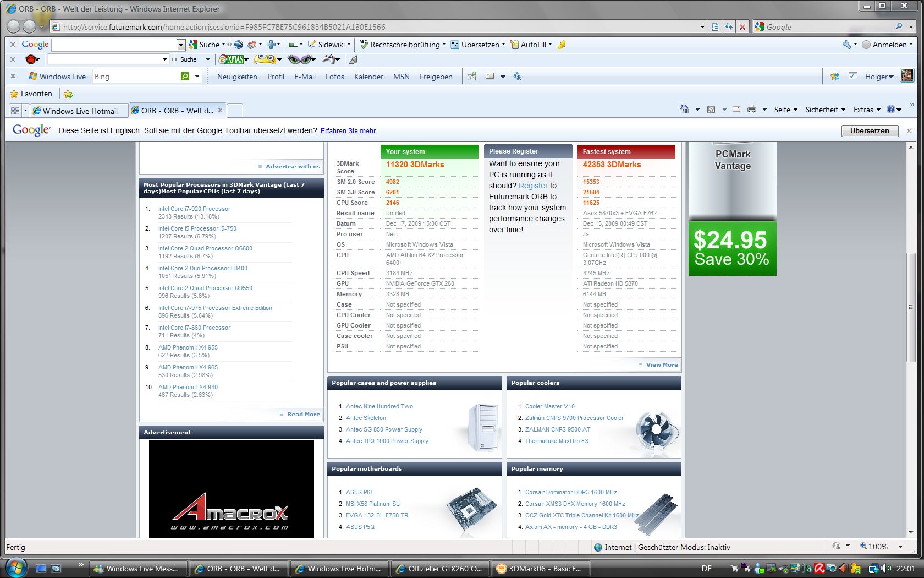Click the home page icon
Screen dimensions: 924x578
[x=685, y=110]
